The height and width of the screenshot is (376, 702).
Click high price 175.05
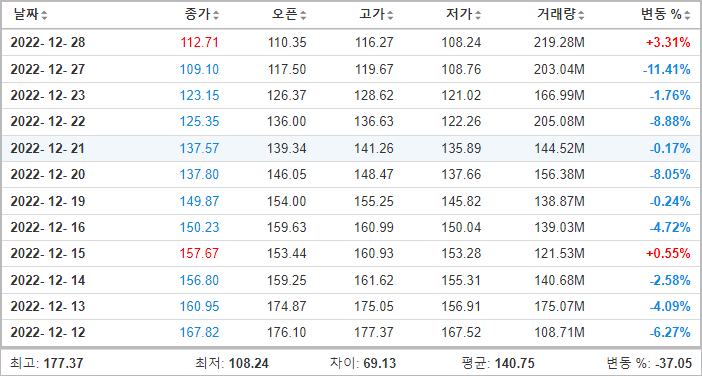click(375, 307)
